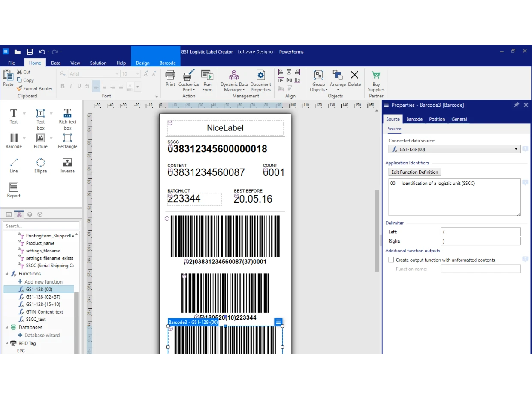
Task: Click the Left delimiter input field
Action: click(480, 232)
